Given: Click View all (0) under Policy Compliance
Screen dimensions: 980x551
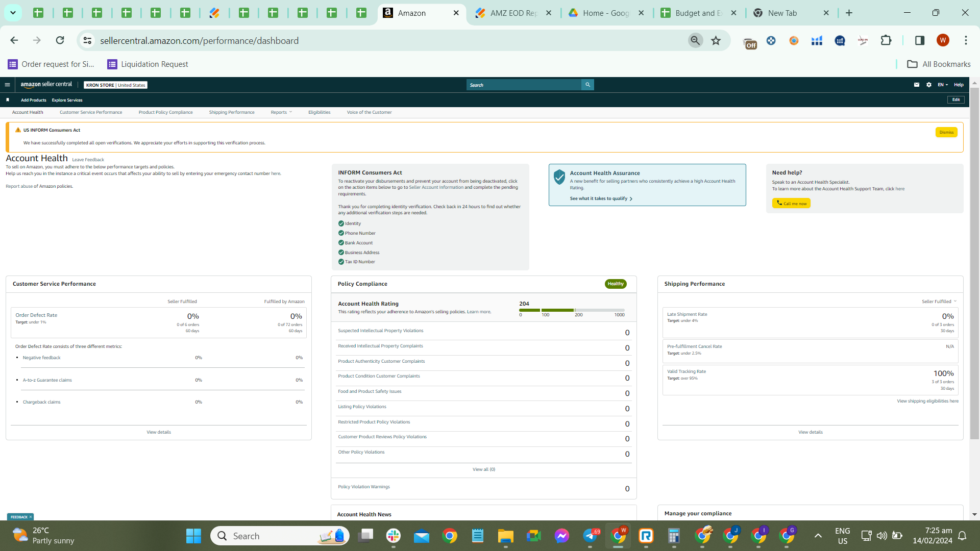Looking at the screenshot, I should (x=484, y=469).
